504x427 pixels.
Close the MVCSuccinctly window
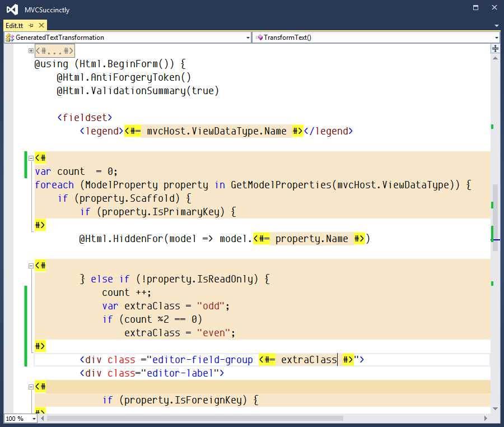(x=494, y=7)
